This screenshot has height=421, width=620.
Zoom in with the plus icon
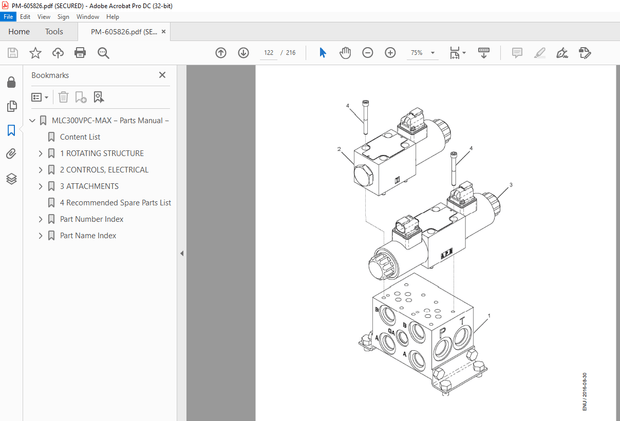(388, 53)
